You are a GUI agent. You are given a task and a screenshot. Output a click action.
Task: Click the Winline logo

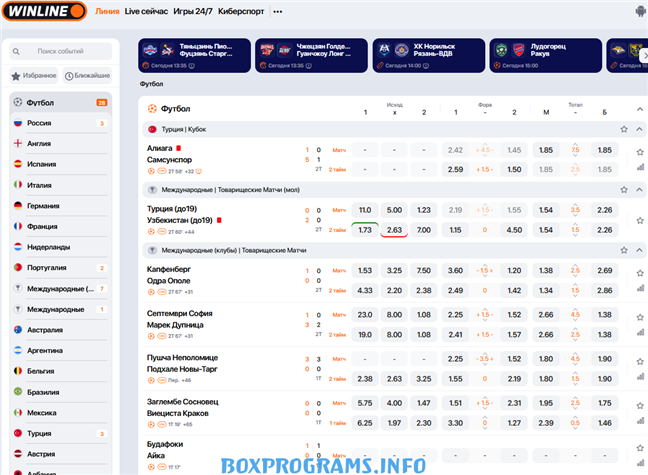tap(44, 12)
